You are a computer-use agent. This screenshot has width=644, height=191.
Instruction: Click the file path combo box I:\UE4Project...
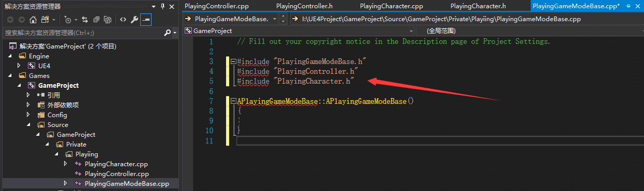pos(467,19)
